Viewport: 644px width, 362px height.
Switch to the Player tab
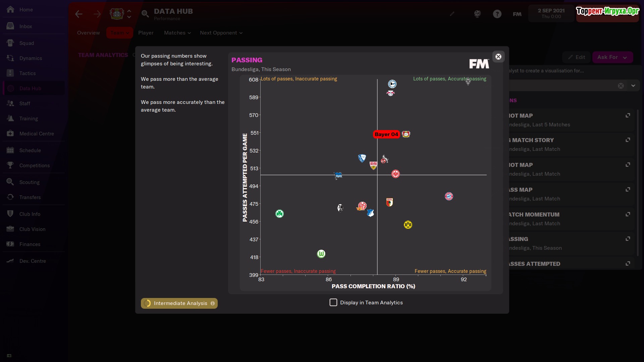(146, 33)
